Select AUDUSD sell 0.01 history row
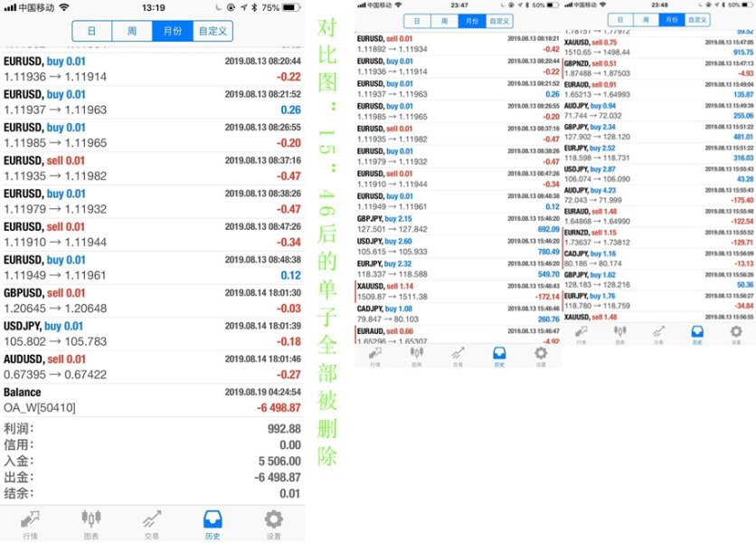The height and width of the screenshot is (543, 756). point(152,367)
